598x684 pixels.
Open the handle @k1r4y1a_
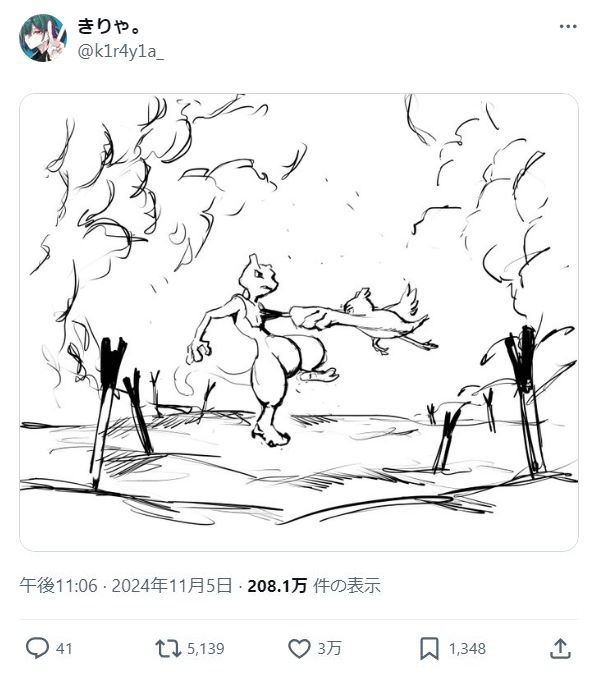[x=120, y=51]
